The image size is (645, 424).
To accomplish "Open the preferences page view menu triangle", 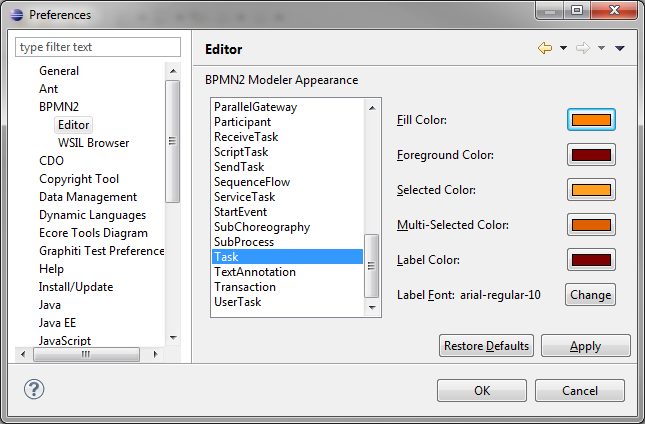I will point(620,49).
